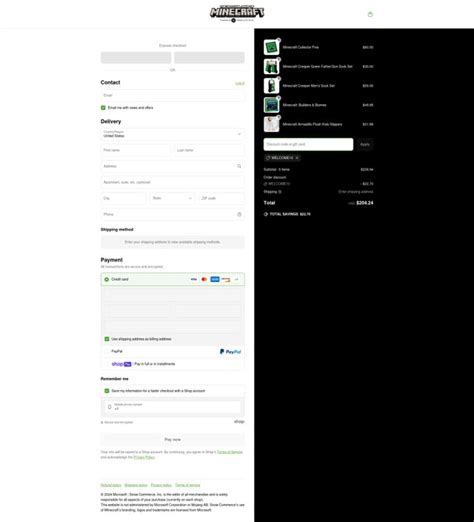The width and height of the screenshot is (474, 522).
Task: Click the Visa card icon
Action: [194, 279]
